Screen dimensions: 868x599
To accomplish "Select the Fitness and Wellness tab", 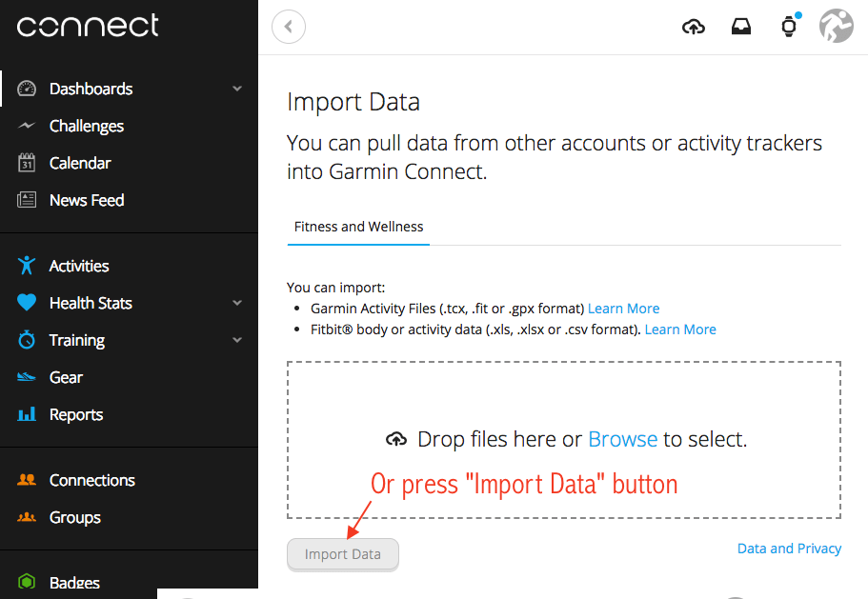I will pos(358,227).
